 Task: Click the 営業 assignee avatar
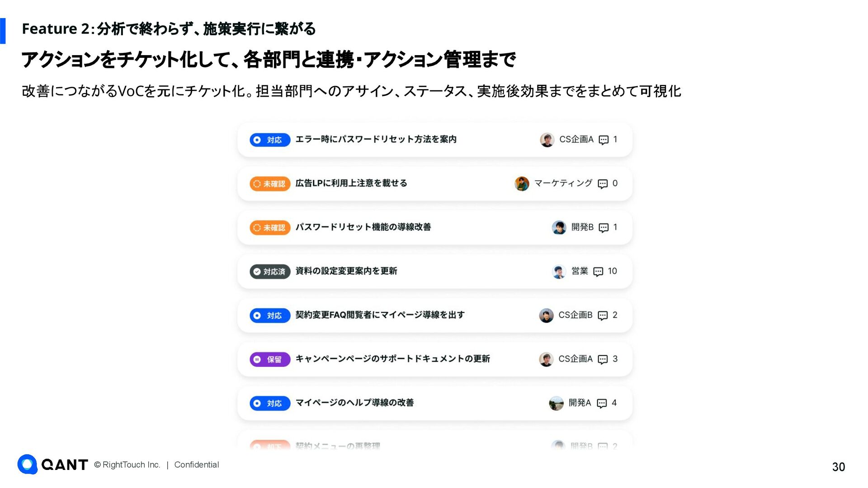pos(559,272)
